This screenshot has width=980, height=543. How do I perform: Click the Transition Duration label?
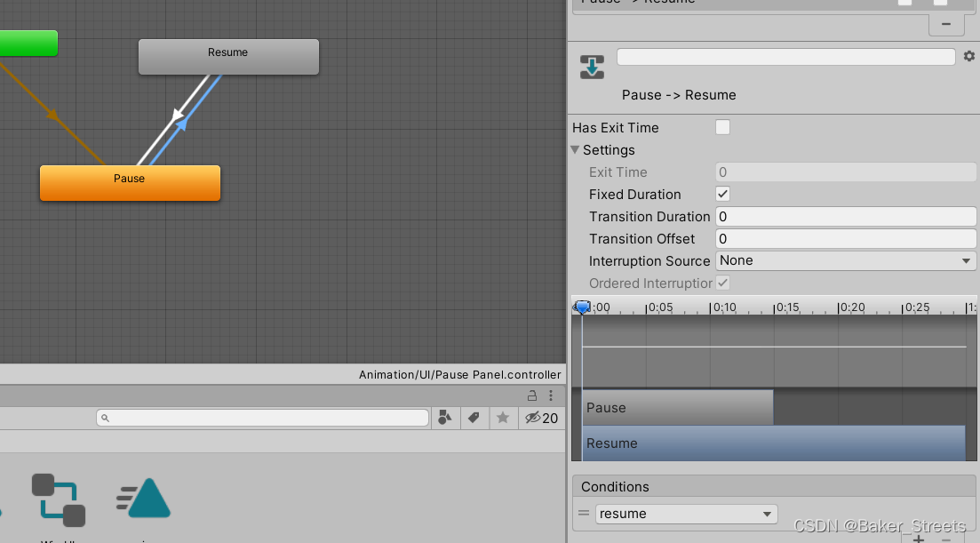tap(649, 217)
